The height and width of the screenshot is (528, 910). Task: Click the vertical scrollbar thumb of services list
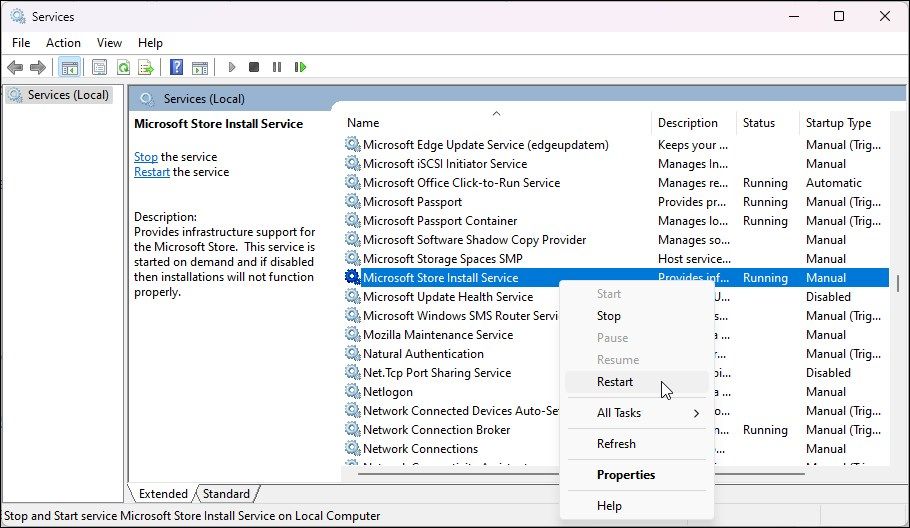tap(898, 284)
